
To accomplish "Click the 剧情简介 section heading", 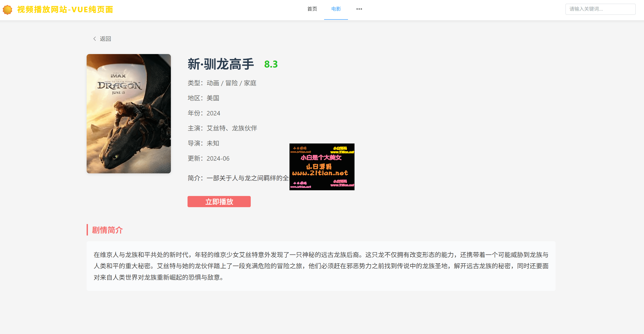I will (107, 230).
